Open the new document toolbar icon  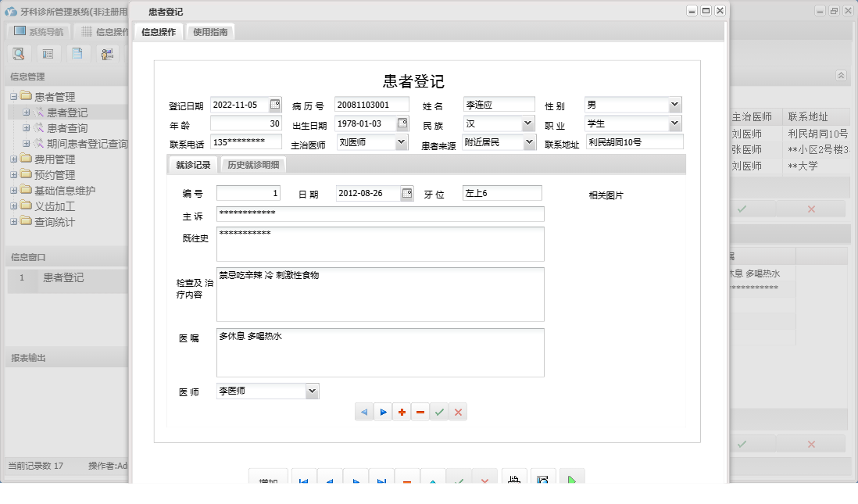[77, 53]
